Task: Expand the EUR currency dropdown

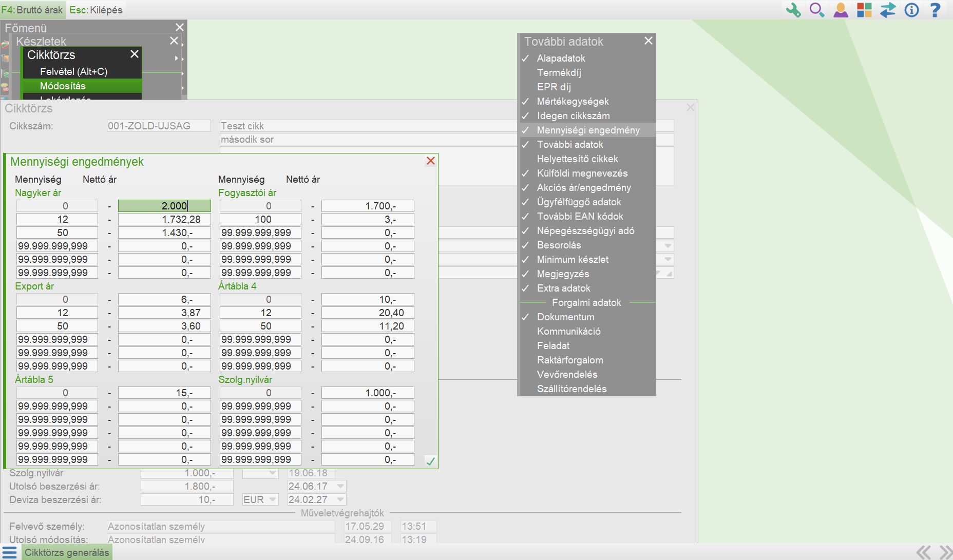Action: (x=272, y=499)
